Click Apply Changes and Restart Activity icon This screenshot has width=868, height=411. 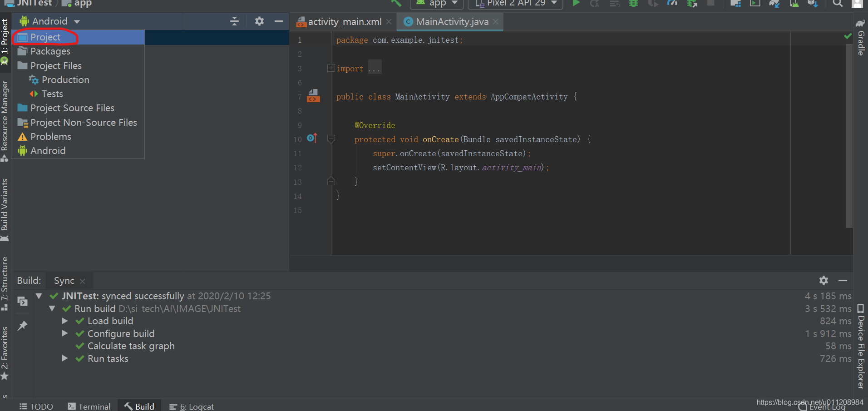595,3
